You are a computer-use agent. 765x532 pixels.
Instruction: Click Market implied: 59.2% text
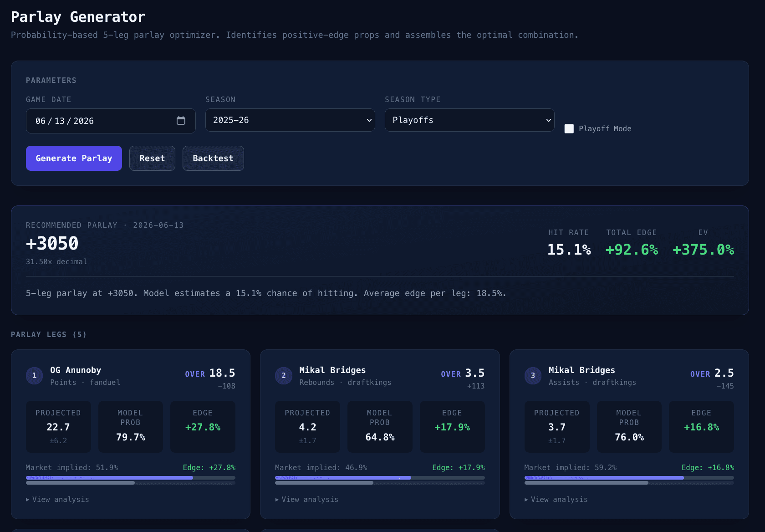click(x=571, y=468)
